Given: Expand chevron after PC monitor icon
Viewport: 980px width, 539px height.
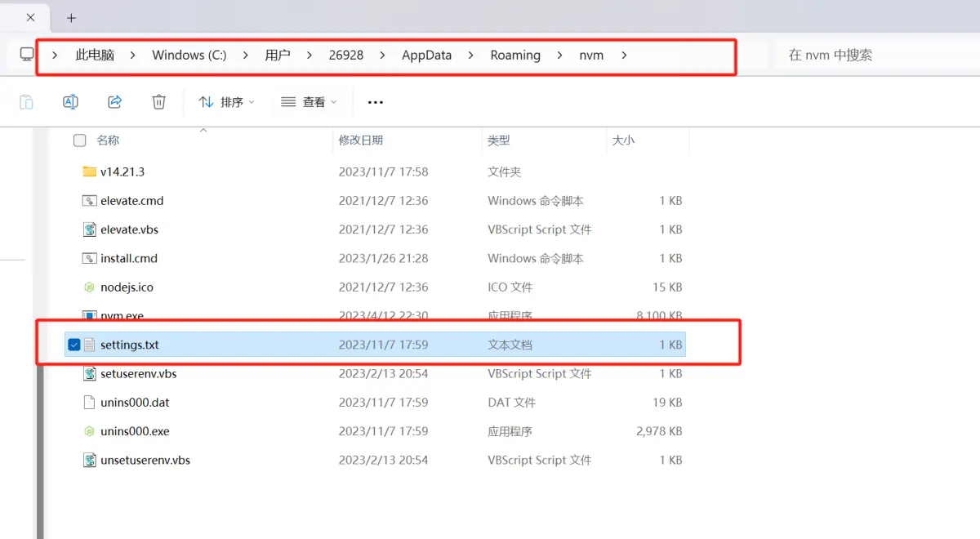Looking at the screenshot, I should [x=55, y=56].
